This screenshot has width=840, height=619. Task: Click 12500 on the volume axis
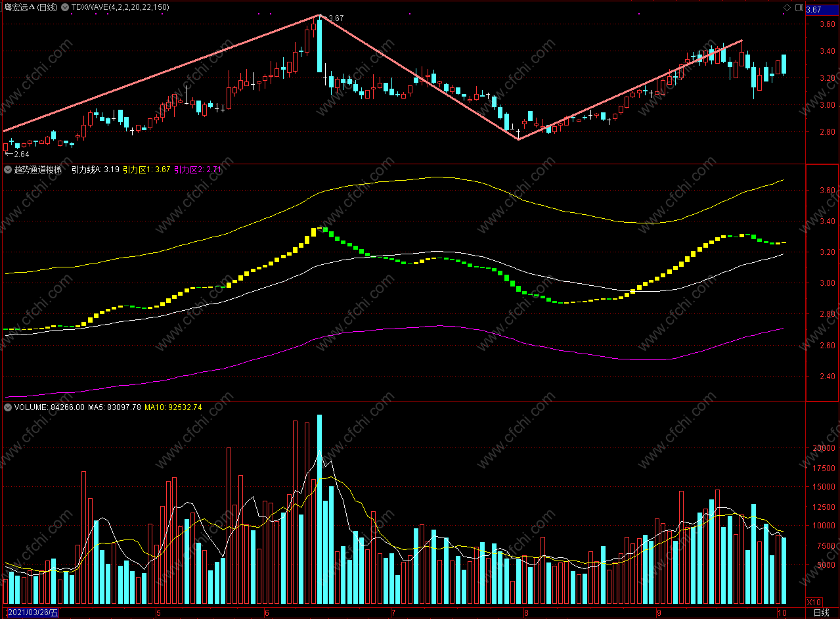click(x=824, y=507)
